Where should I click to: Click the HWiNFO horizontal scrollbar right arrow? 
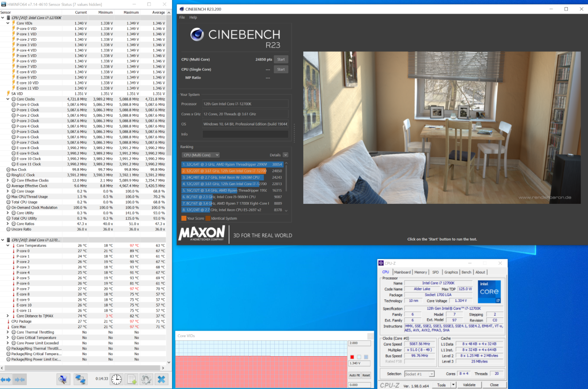click(163, 368)
